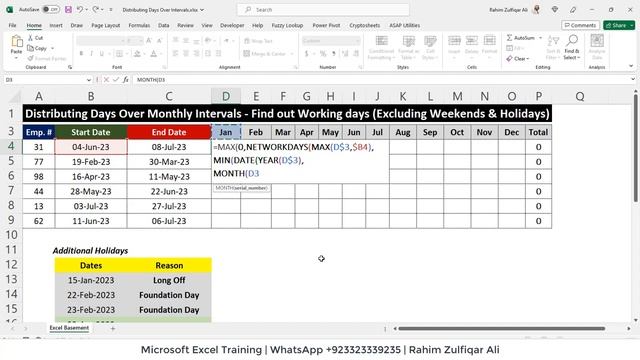Click the Search box
The height and width of the screenshot is (360, 640).
[323, 9]
